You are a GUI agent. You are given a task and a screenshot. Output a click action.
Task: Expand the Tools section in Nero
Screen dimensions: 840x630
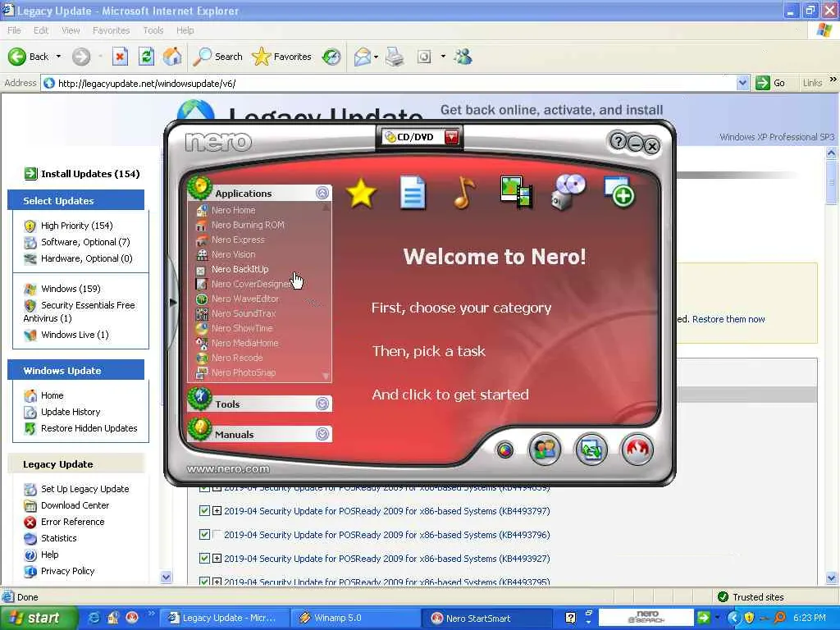[322, 404]
